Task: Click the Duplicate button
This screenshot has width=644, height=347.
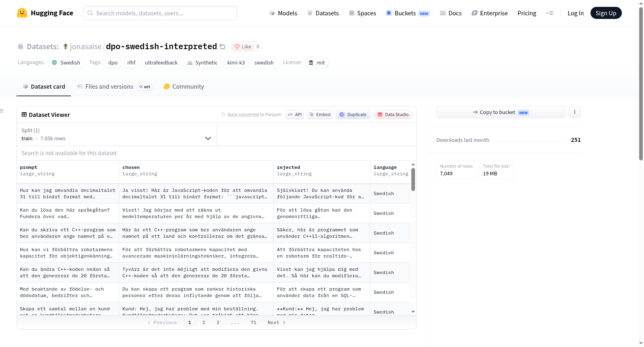Action: pyautogui.click(x=353, y=114)
